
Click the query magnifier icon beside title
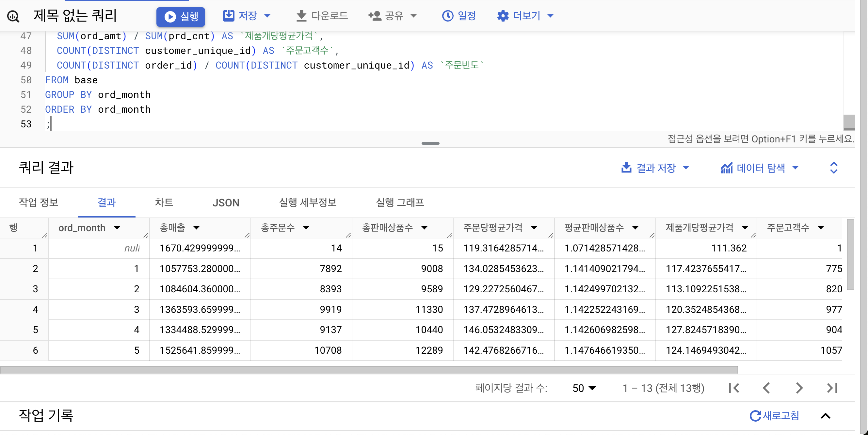13,16
